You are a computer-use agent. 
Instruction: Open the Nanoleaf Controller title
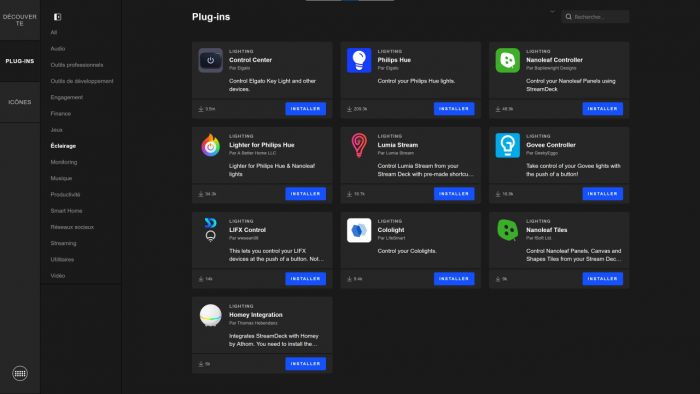point(554,60)
